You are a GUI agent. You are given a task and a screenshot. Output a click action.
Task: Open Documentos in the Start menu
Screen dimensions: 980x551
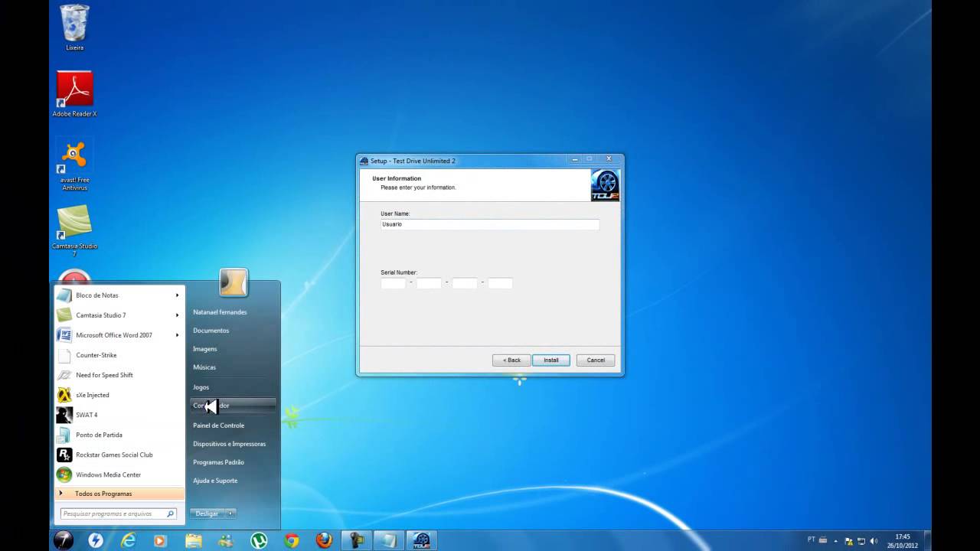coord(211,331)
